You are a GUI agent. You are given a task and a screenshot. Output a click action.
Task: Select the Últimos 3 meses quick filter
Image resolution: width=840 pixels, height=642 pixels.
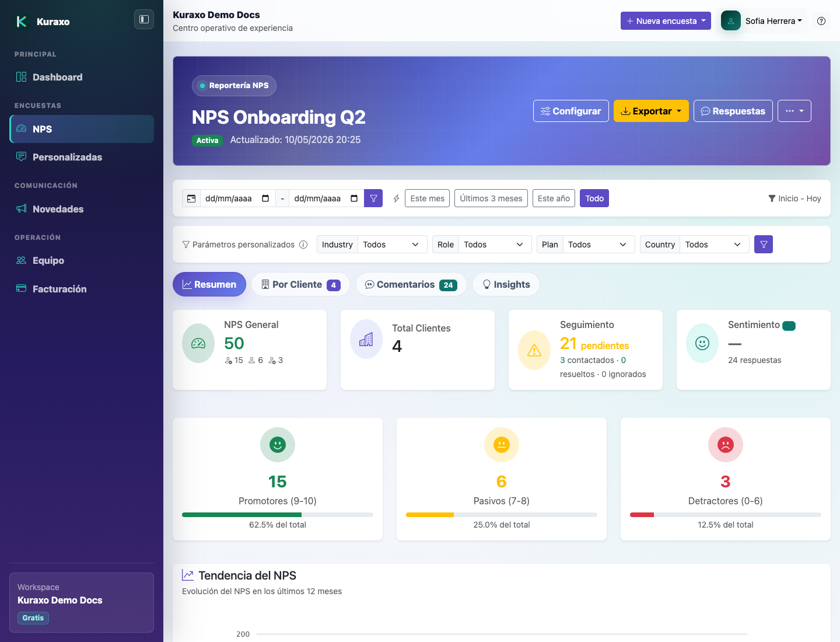[491, 198]
